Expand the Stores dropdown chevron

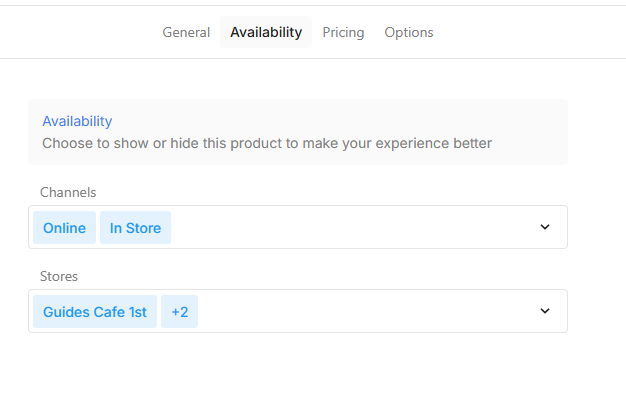click(545, 311)
